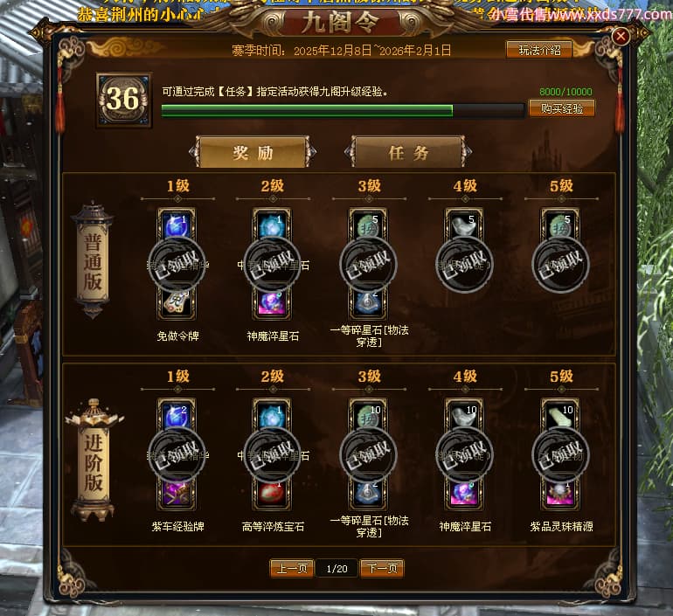Screen dimensions: 673x616
Task: Click the 1/20 page indicator field
Action: (336, 569)
